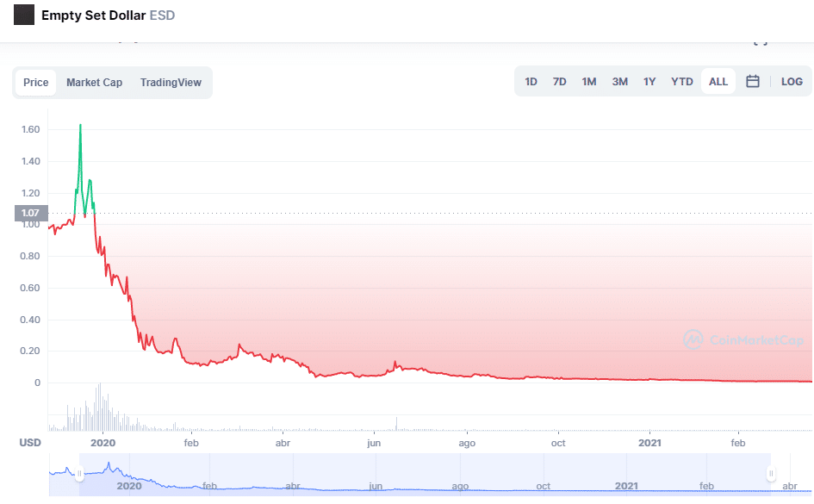Open the calendar date range picker
This screenshot has height=504, width=814.
point(752,82)
